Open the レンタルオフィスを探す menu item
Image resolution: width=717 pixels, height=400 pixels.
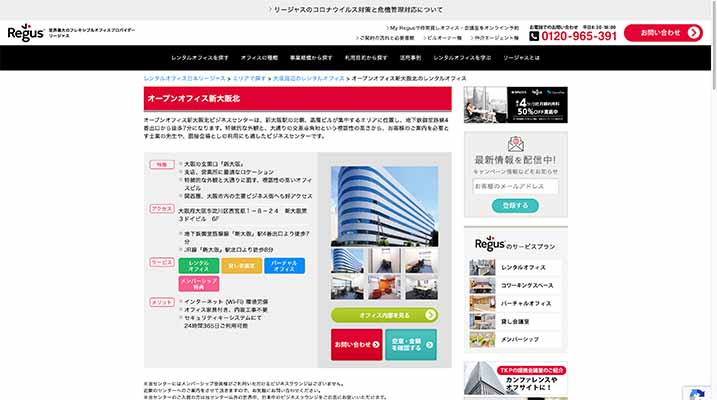point(200,58)
